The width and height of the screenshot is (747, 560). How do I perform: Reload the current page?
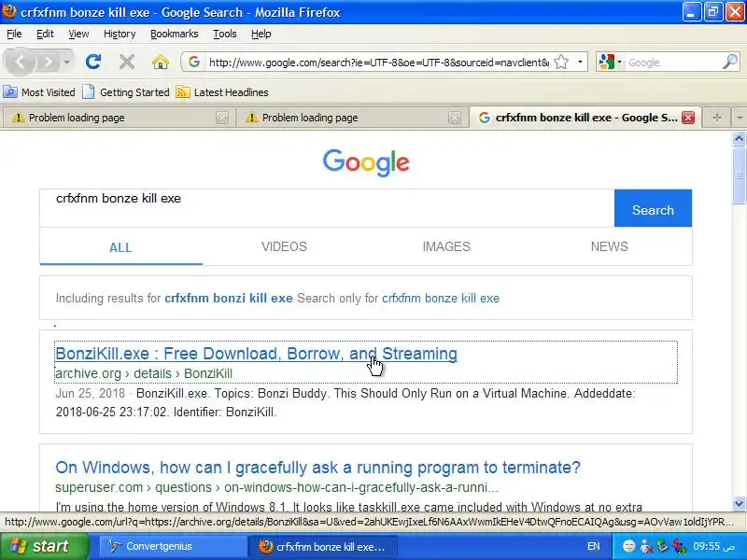coord(93,62)
